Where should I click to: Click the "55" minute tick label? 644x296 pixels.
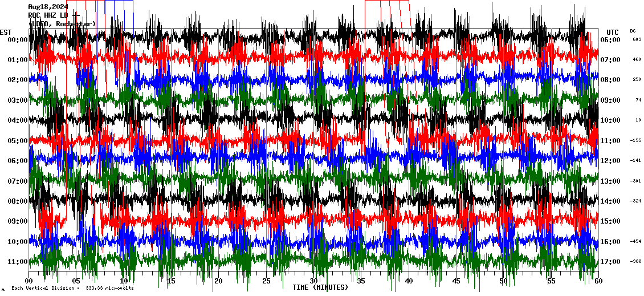tap(551, 281)
